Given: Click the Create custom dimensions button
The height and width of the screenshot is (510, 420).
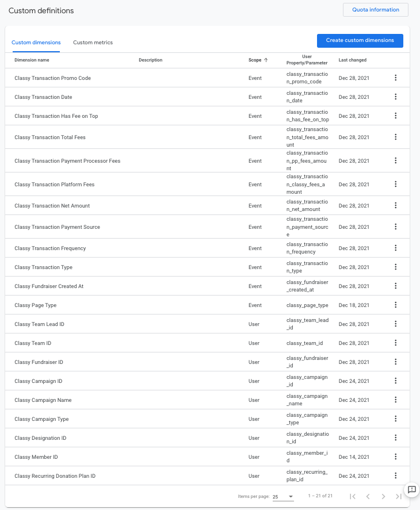Looking at the screenshot, I should pyautogui.click(x=360, y=41).
